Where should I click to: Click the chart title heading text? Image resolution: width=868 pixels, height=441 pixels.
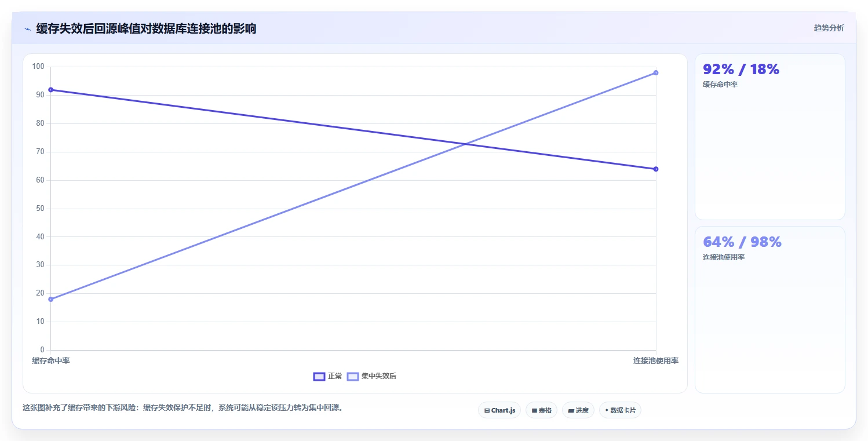click(x=146, y=29)
